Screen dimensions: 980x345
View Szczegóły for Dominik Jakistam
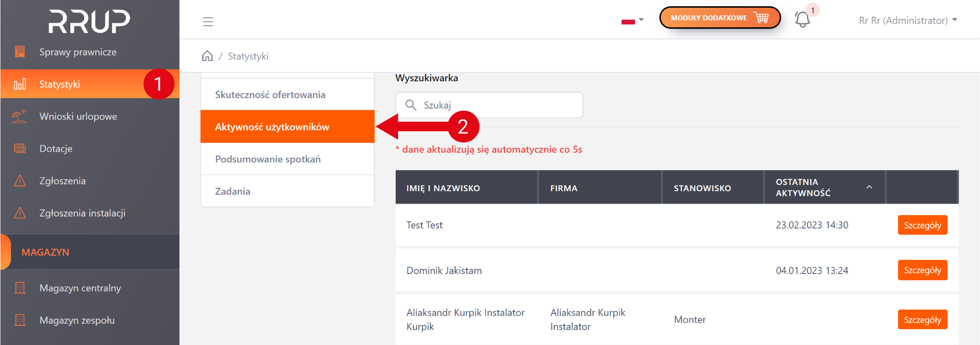point(922,270)
